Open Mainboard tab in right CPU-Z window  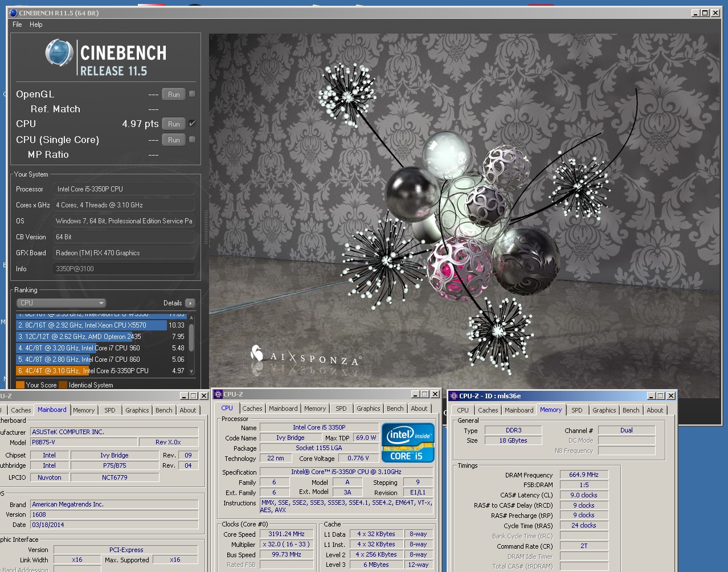pos(519,410)
